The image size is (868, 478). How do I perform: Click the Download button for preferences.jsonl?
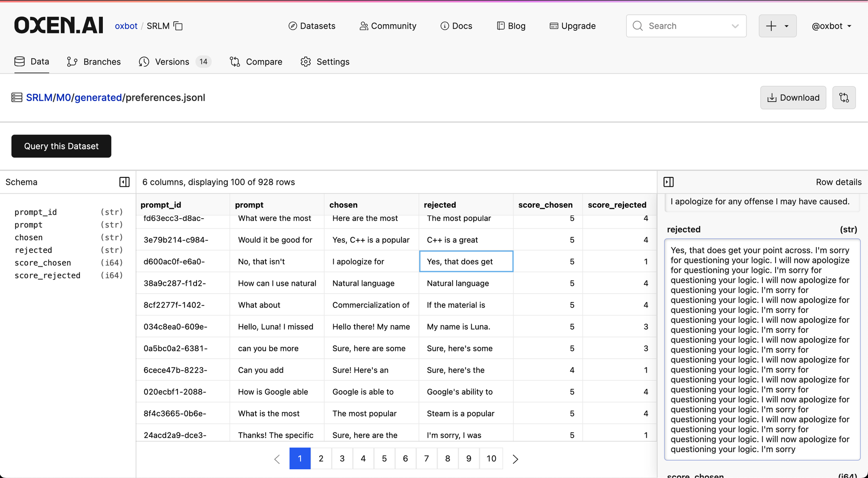793,97
